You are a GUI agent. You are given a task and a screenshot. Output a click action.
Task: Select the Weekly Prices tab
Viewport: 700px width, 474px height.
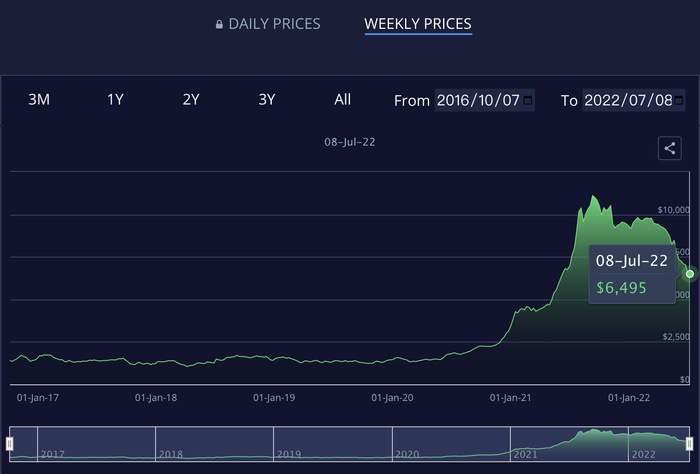pos(418,24)
